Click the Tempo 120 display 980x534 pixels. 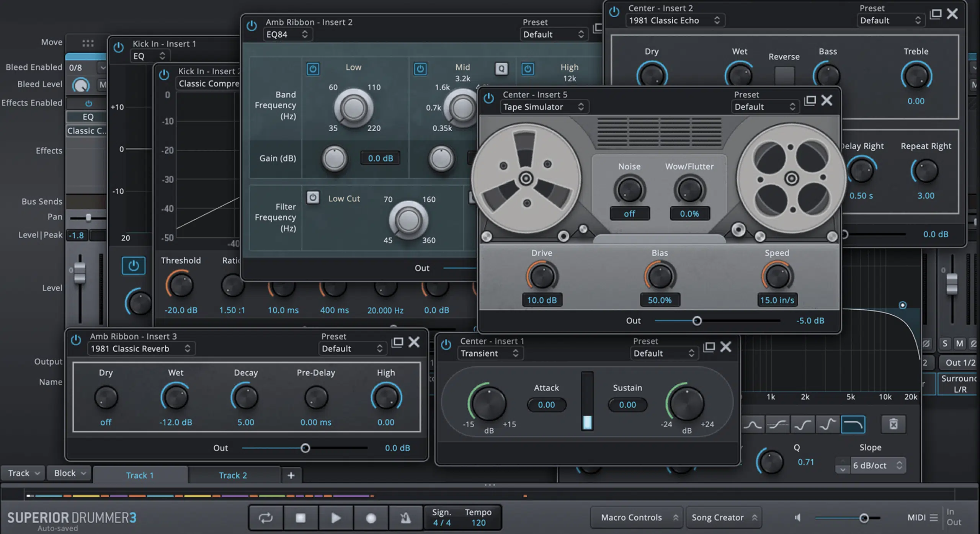478,518
